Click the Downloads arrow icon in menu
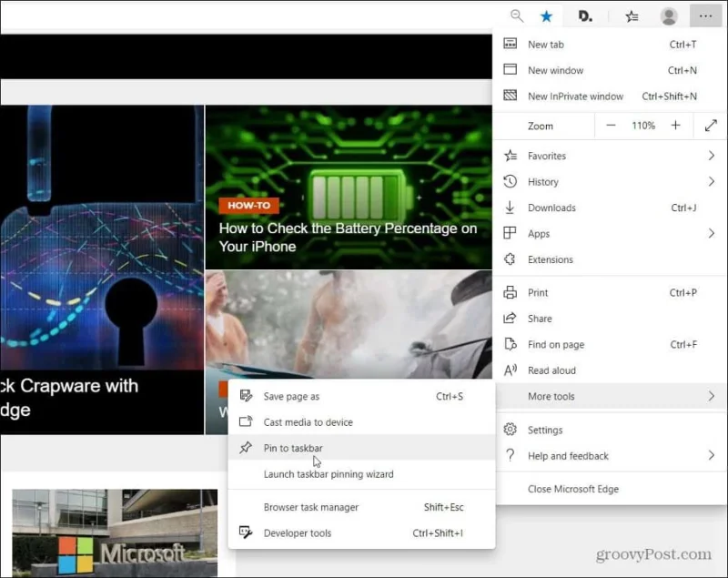 (x=510, y=208)
